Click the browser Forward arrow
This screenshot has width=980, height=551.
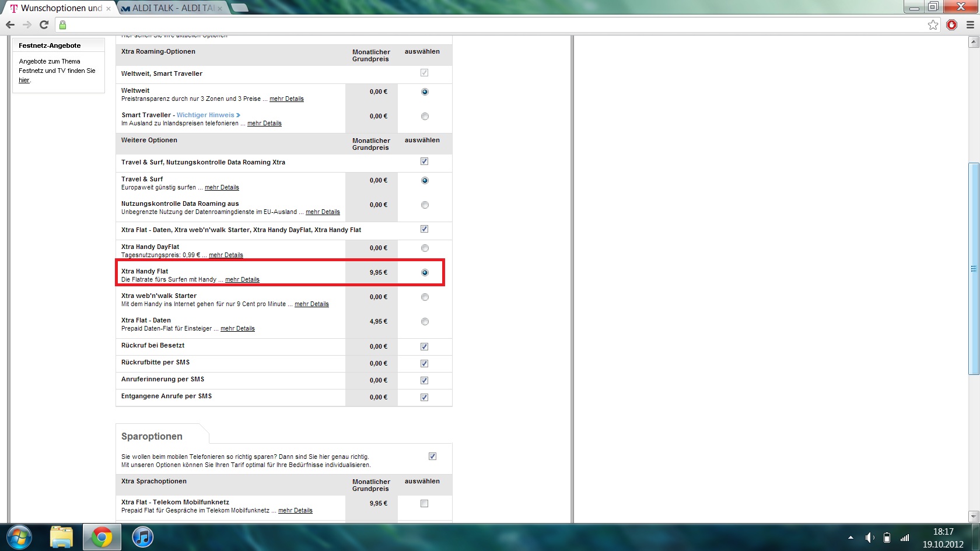pyautogui.click(x=27, y=24)
